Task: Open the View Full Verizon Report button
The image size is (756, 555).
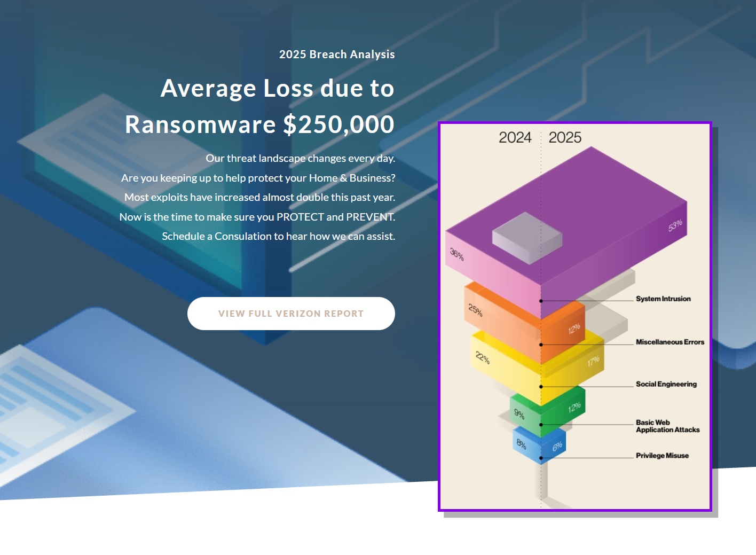Action: point(291,314)
